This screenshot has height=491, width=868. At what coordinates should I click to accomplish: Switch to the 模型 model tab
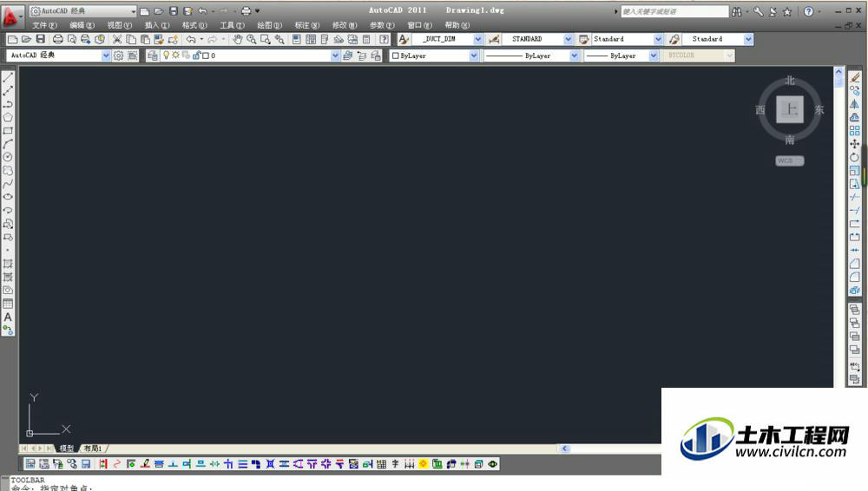[x=67, y=448]
